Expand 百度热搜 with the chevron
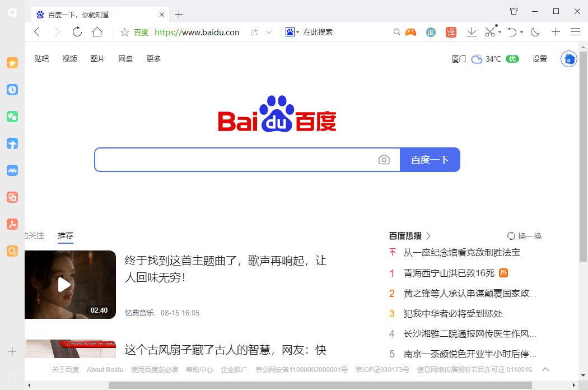 click(428, 236)
